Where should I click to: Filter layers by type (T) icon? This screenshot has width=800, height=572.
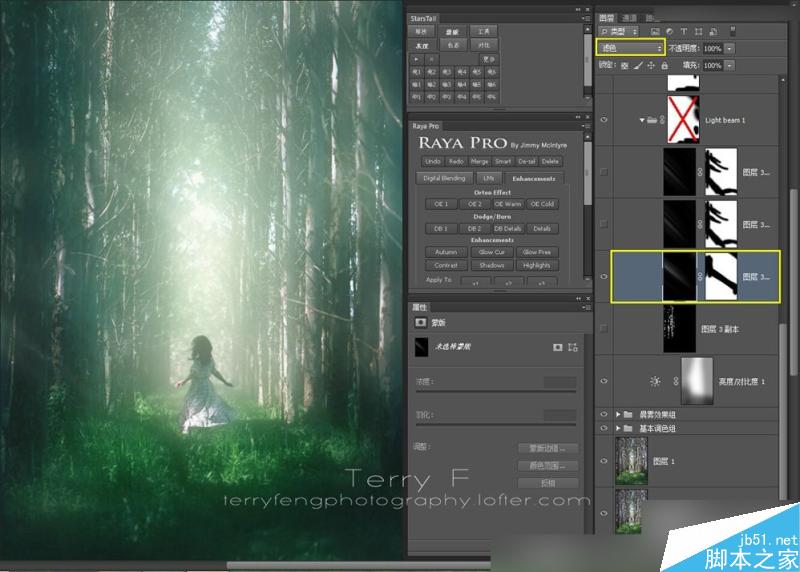tap(684, 32)
